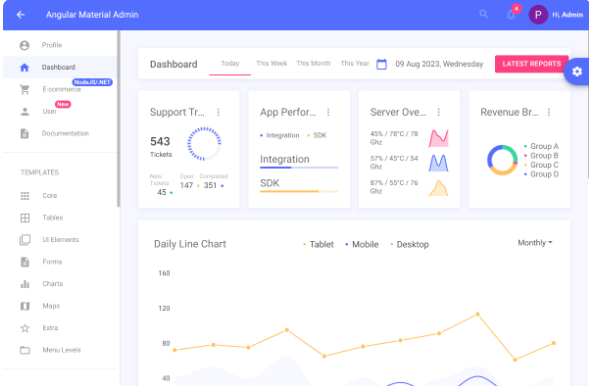This screenshot has width=589, height=386.
Task: Toggle the Tablet series in the chart legend
Action: [319, 244]
